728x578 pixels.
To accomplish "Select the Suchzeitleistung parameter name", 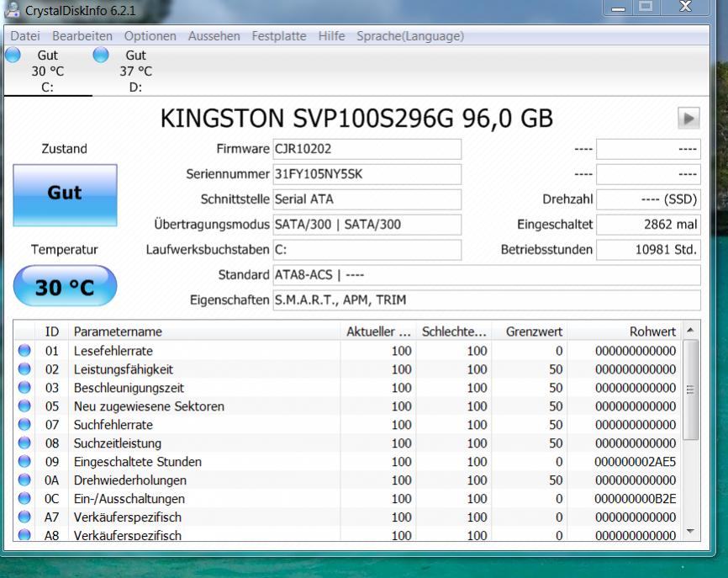I will click(118, 443).
